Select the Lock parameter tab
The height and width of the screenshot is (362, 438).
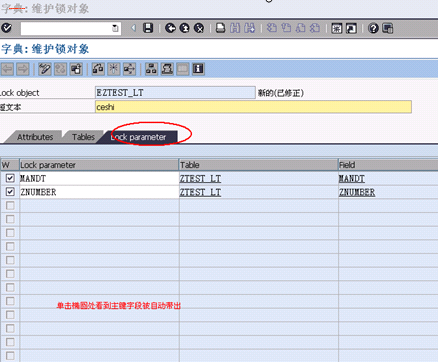[x=138, y=137]
